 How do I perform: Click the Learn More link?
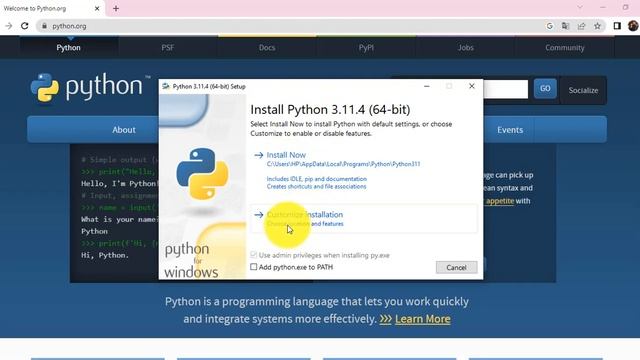[423, 319]
